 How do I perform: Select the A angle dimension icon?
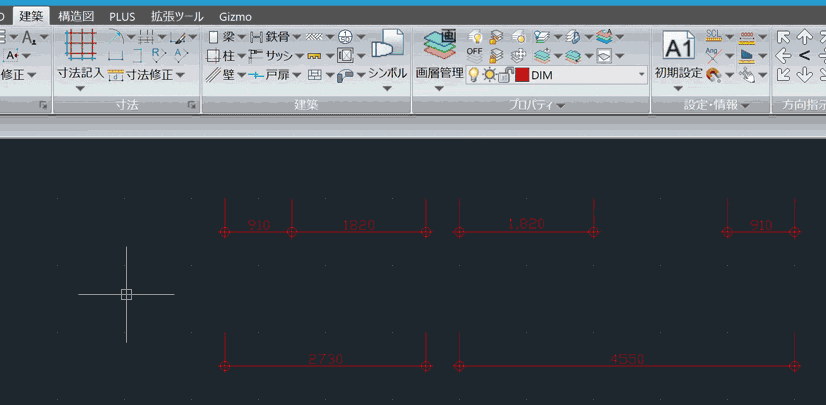[x=181, y=55]
